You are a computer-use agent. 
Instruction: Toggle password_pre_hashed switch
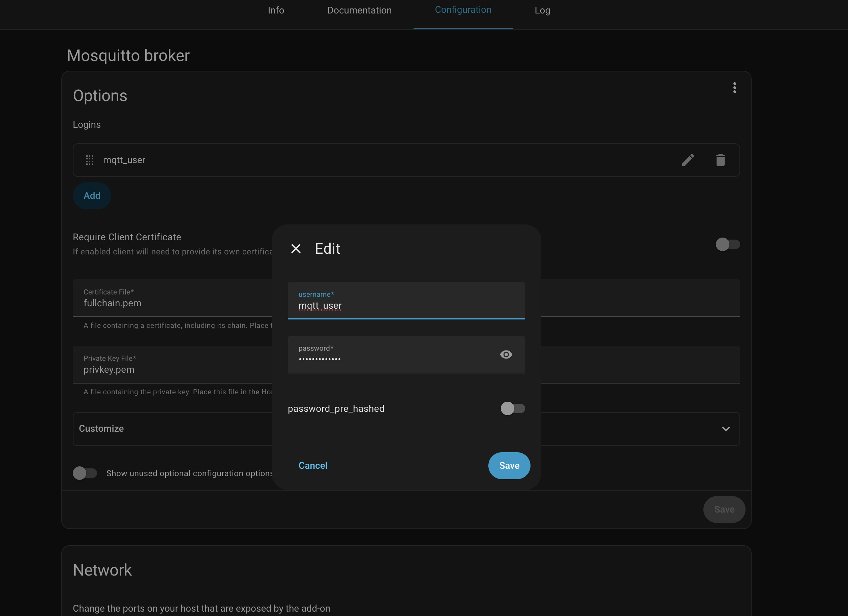pos(512,408)
